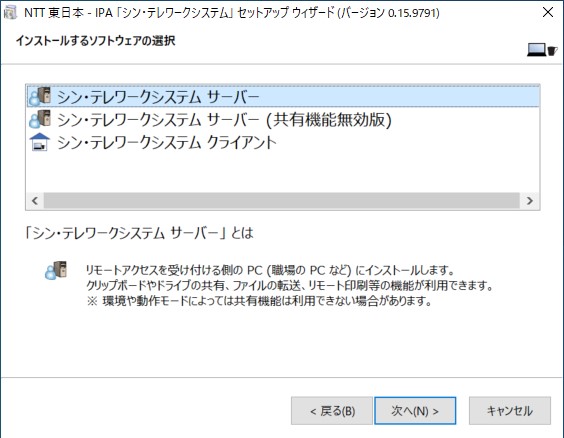Close the setup wizard window
564x438 pixels.
click(548, 13)
